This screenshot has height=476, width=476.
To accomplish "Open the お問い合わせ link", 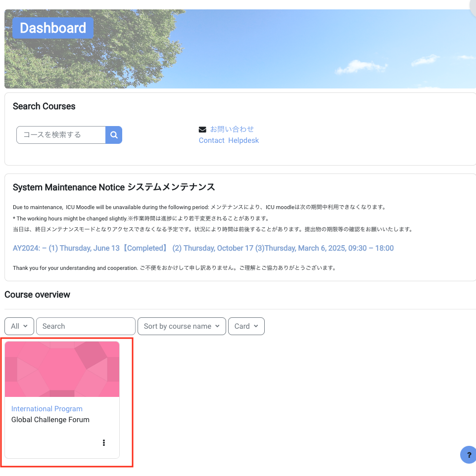I will [x=231, y=129].
